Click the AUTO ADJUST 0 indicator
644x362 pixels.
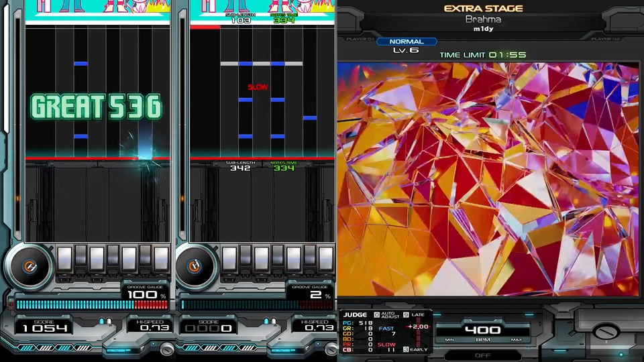[386, 315]
